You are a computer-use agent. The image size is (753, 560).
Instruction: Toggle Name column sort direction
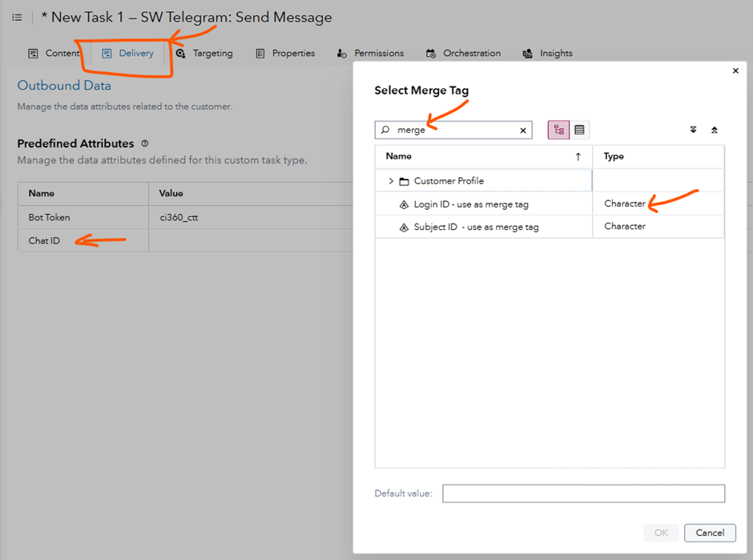point(578,156)
